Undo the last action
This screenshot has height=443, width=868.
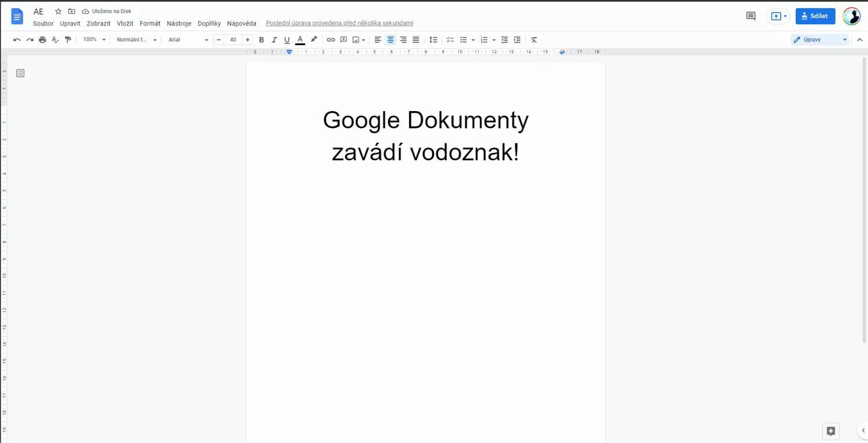(17, 40)
